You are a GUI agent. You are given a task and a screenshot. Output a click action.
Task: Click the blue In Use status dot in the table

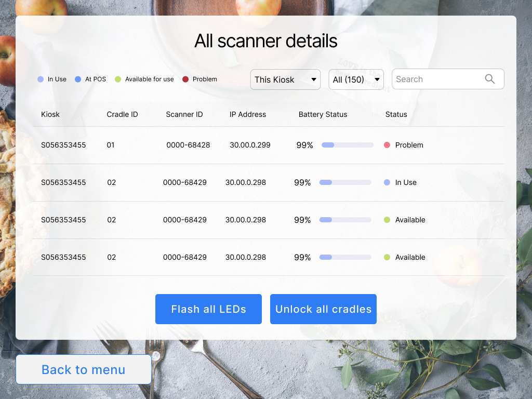click(387, 182)
